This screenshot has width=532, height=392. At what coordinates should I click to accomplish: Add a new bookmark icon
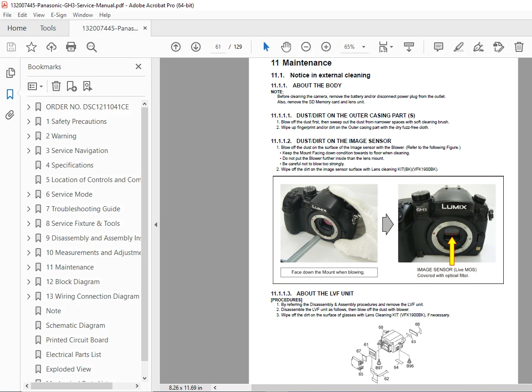[72, 86]
